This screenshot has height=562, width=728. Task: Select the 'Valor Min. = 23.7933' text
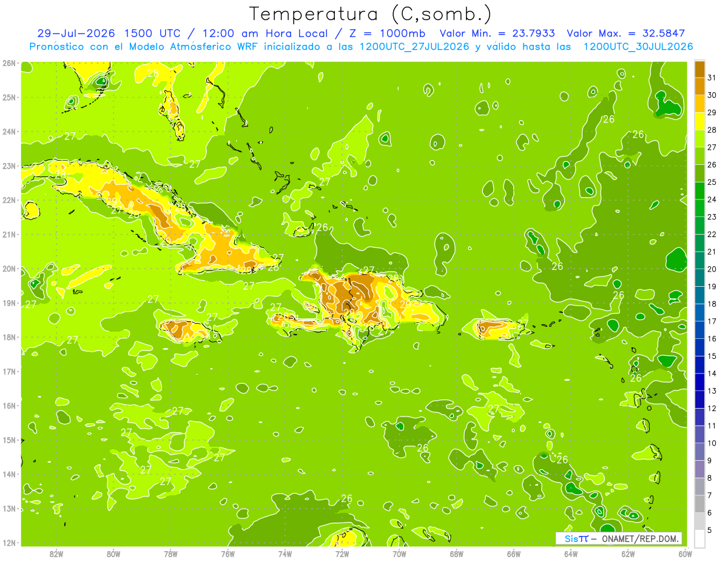(x=497, y=33)
